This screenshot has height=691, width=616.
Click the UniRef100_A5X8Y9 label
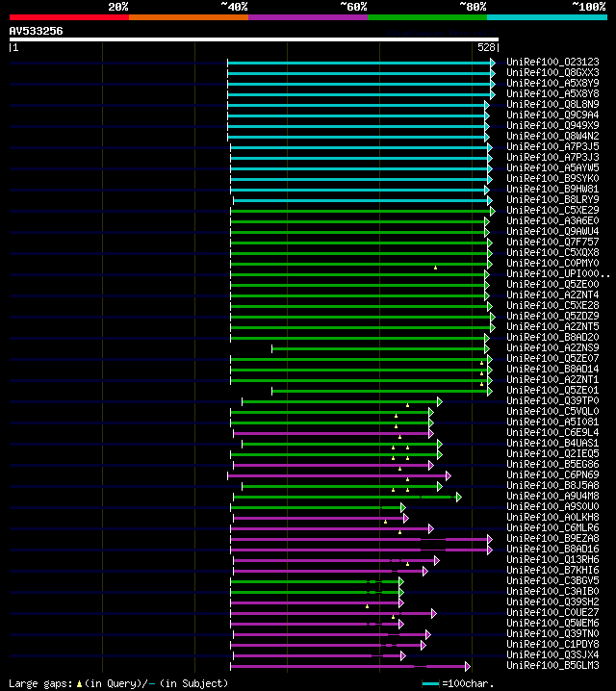pyautogui.click(x=552, y=83)
